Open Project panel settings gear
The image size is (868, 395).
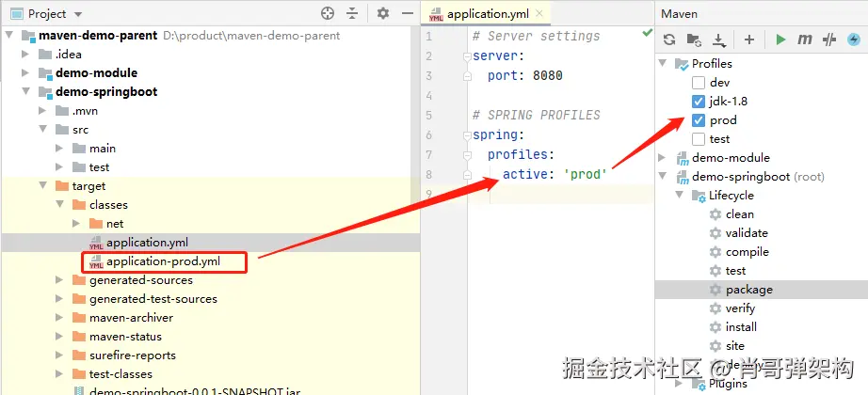tap(383, 13)
